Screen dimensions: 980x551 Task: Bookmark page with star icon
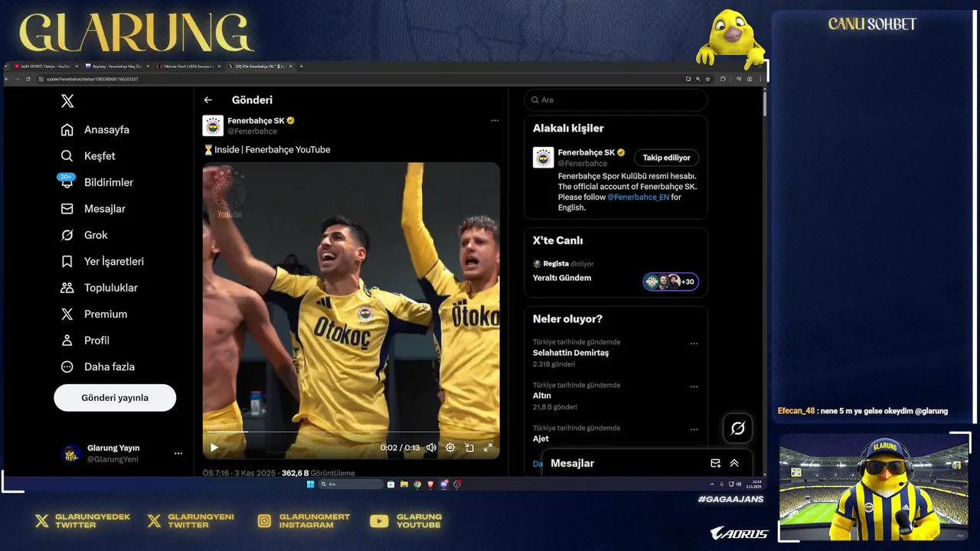(x=707, y=79)
